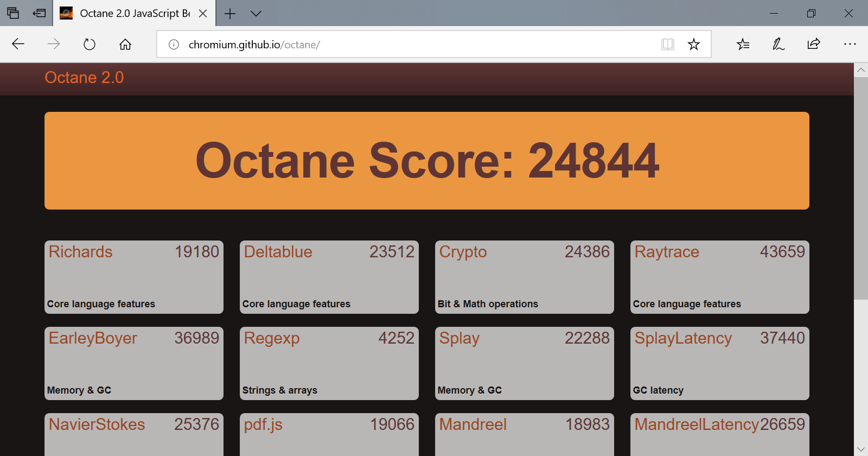
Task: Open the Crypto benchmark card
Action: [x=525, y=277]
